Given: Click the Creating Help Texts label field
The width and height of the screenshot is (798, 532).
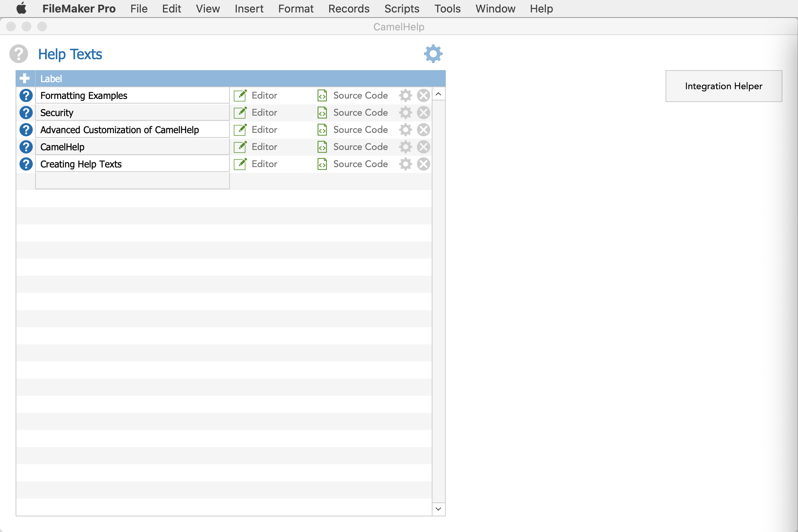Looking at the screenshot, I should point(132,164).
